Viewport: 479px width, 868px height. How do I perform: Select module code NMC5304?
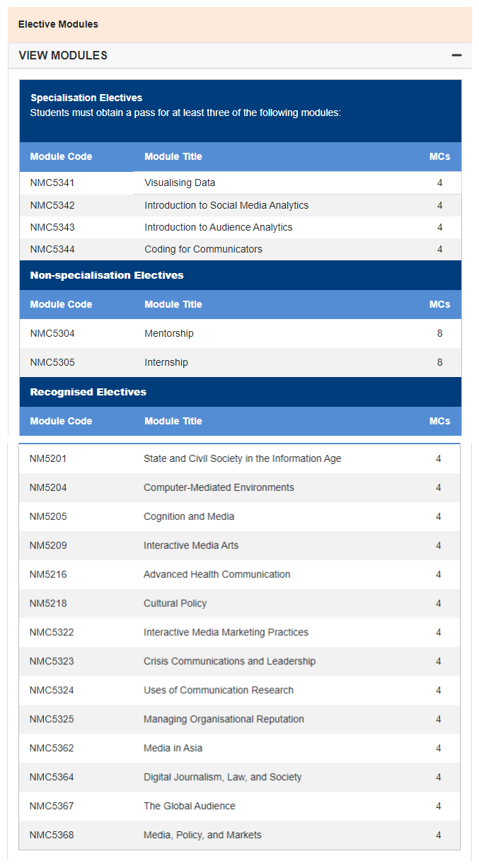click(52, 333)
